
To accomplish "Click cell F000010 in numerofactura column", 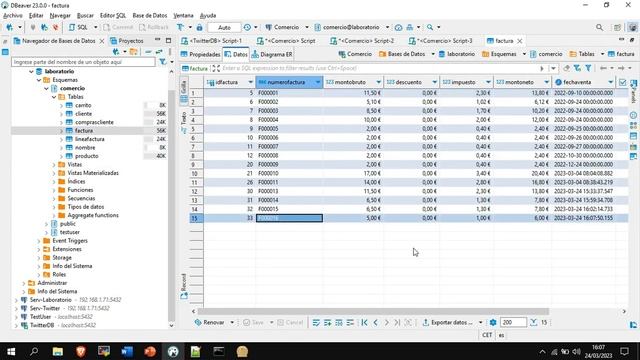I will [289, 173].
